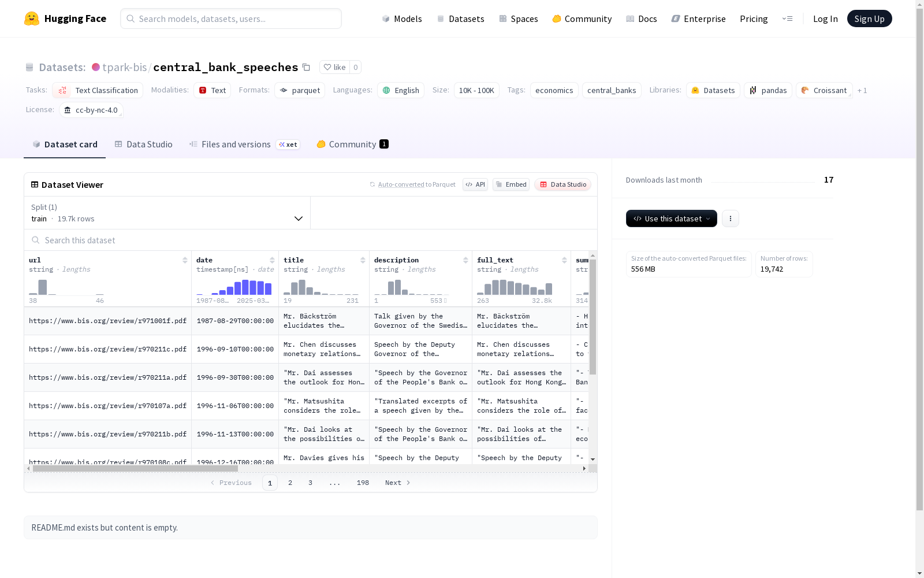
Task: Sort the title column
Action: coord(363,260)
